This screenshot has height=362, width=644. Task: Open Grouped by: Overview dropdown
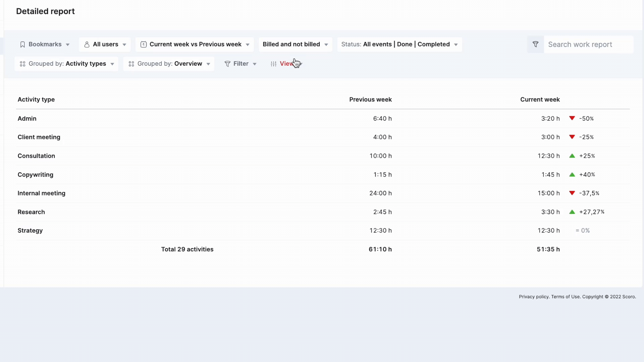(x=169, y=64)
